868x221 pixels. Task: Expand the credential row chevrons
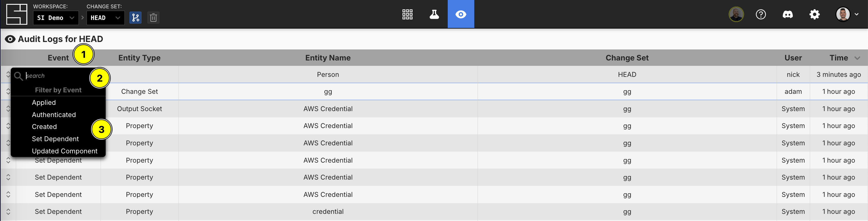8,211
